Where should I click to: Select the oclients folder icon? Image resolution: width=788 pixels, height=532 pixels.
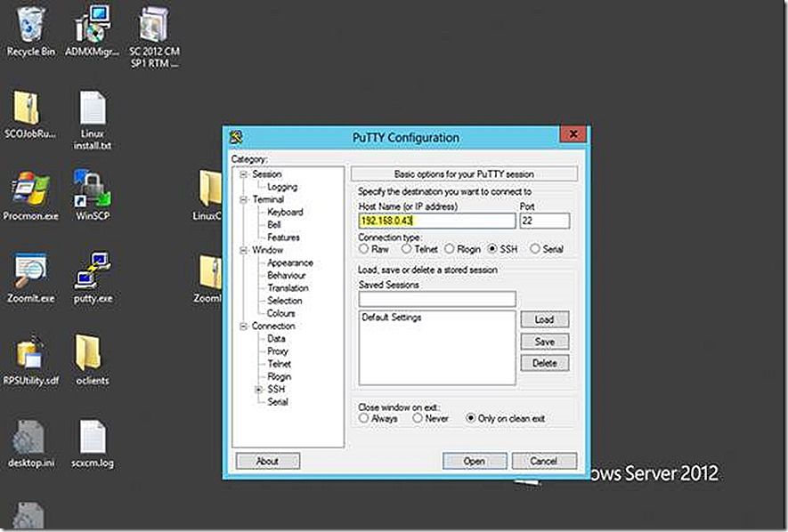tap(92, 359)
